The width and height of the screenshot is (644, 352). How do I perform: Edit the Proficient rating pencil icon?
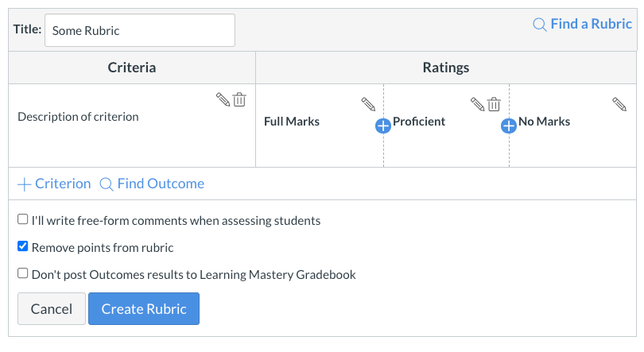click(477, 104)
